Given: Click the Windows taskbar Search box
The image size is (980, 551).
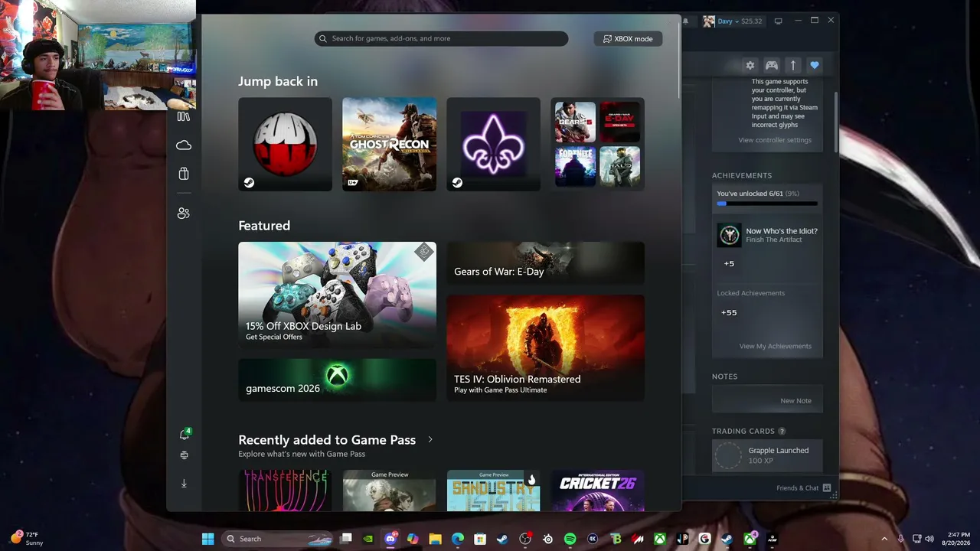Looking at the screenshot, I should click(x=279, y=539).
